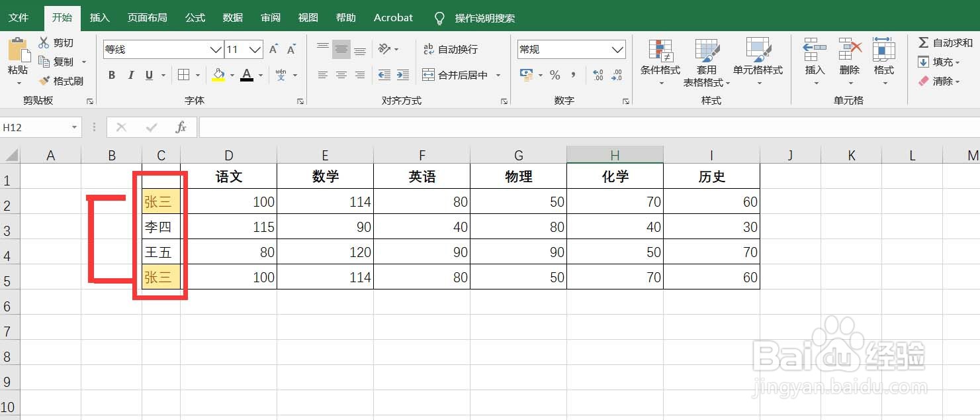Toggle bold formatting on selection
Image resolution: width=980 pixels, height=420 pixels.
111,75
